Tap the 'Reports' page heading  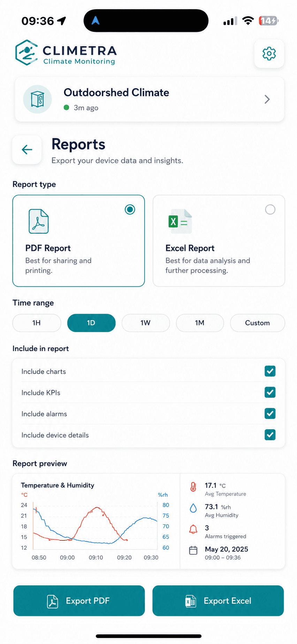point(78,144)
